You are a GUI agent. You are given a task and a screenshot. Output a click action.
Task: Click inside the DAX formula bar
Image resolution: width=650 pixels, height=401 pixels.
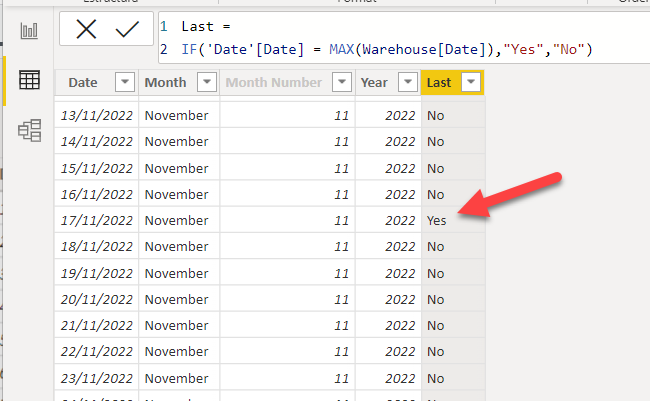400,38
